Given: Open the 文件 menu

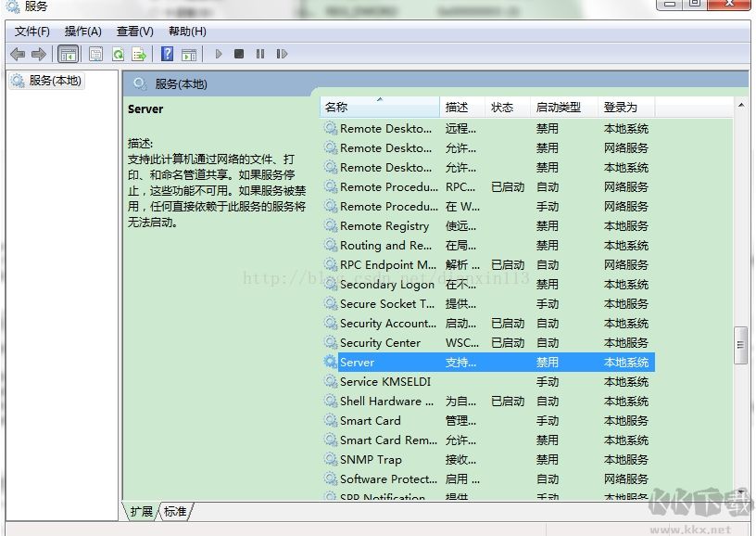Looking at the screenshot, I should (x=31, y=31).
